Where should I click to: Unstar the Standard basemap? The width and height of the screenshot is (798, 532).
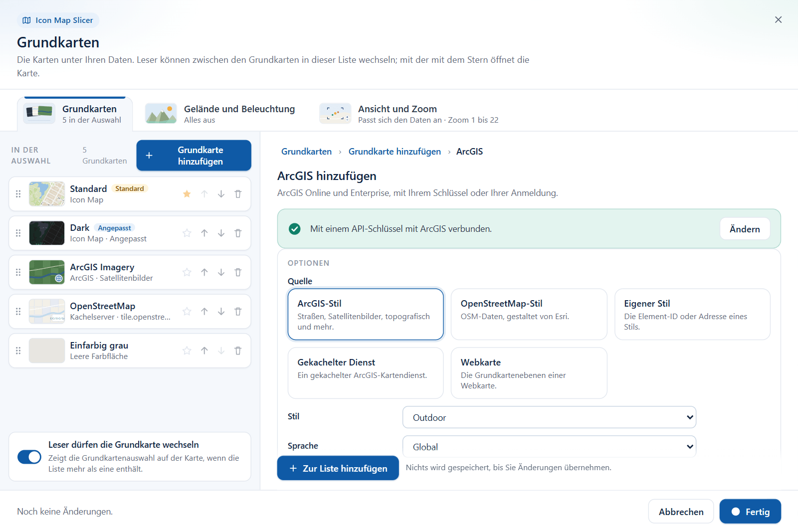point(187,194)
